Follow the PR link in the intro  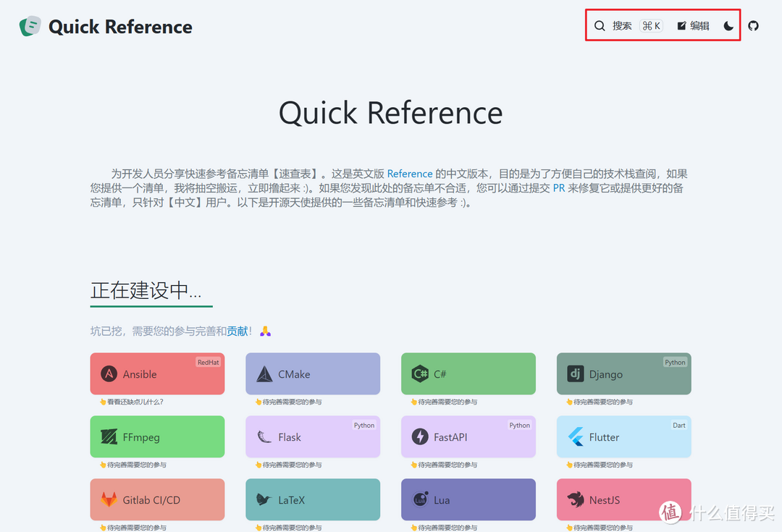point(559,188)
